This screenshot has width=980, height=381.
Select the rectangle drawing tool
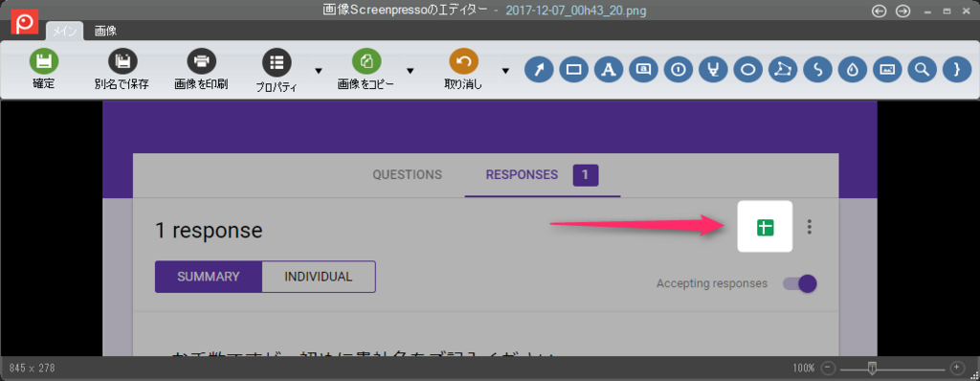[574, 70]
